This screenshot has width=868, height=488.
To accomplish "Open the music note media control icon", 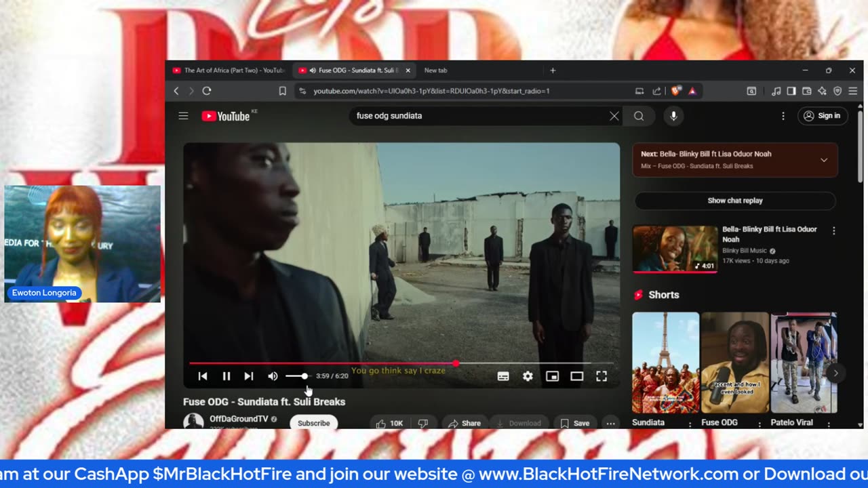I will click(776, 91).
